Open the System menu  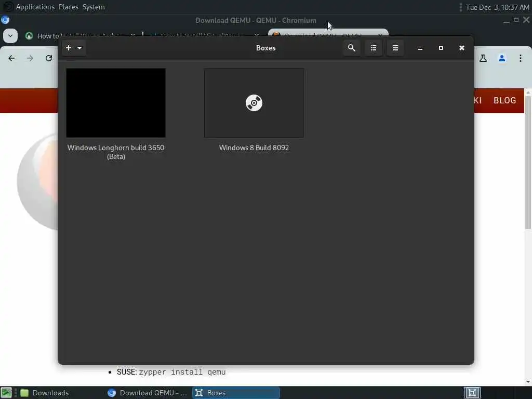click(x=94, y=7)
